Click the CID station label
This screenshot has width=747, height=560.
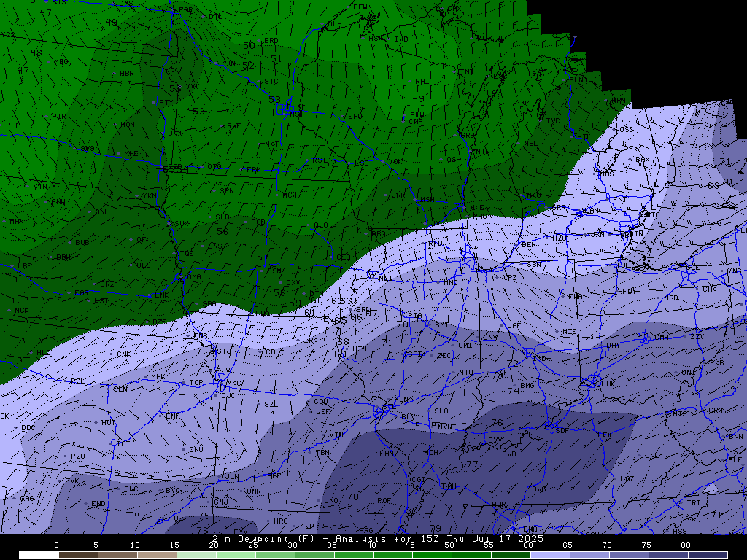click(343, 257)
